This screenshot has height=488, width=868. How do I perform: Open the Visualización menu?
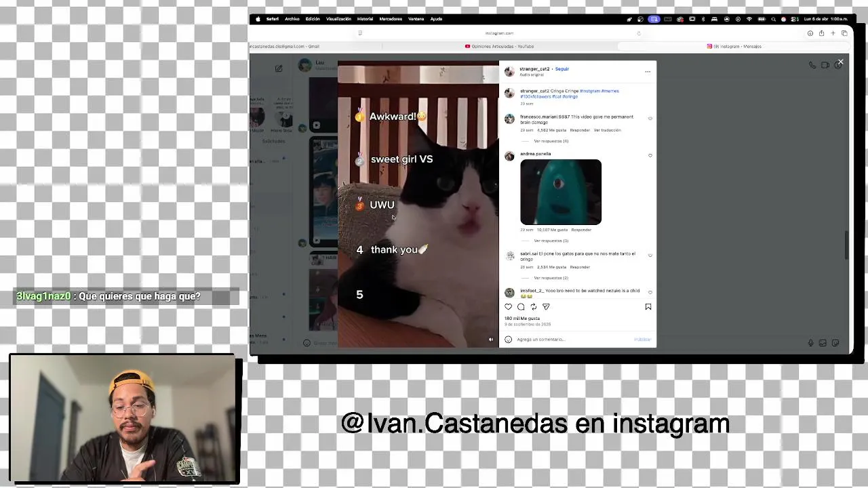tap(338, 19)
